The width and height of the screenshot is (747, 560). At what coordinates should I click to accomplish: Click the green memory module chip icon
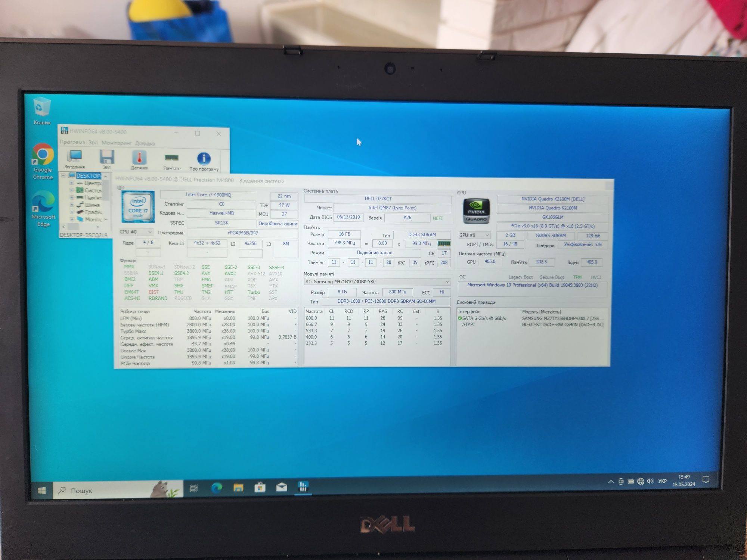(x=444, y=243)
